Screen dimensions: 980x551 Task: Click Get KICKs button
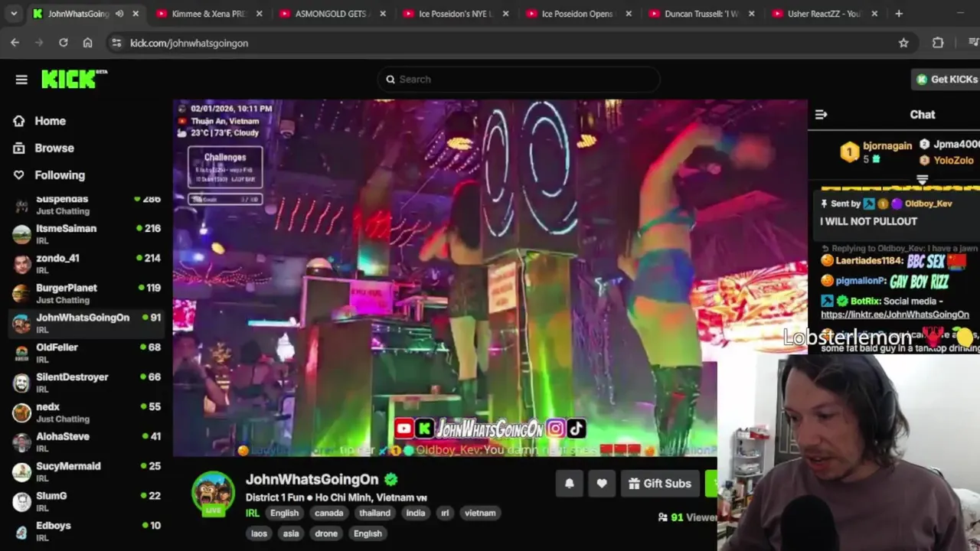[x=946, y=79]
